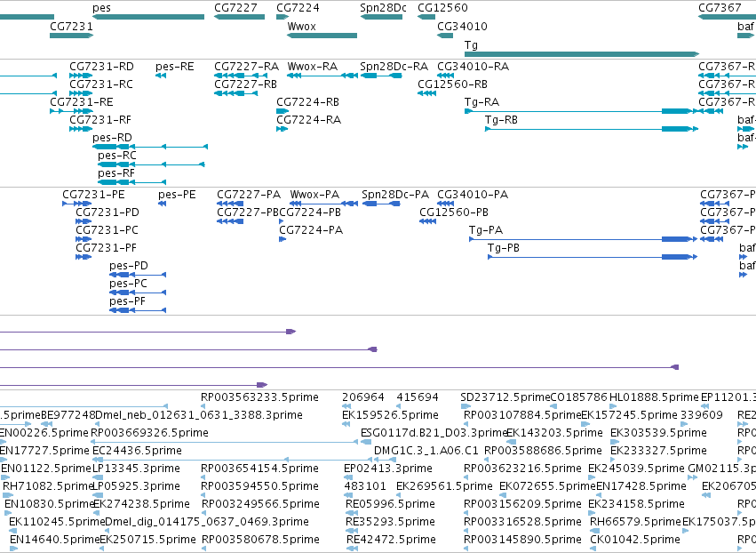Select transcript Tg-RA
Screen dimensions: 756x553
[481, 102]
